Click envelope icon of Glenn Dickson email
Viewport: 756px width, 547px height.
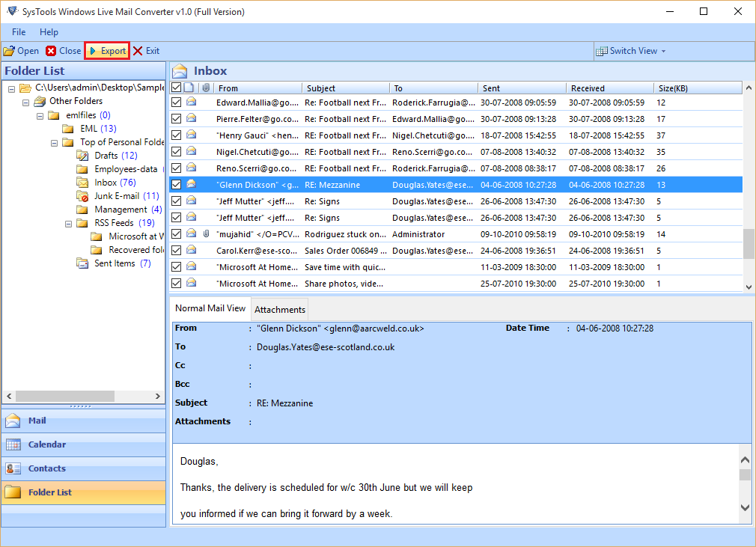(192, 184)
